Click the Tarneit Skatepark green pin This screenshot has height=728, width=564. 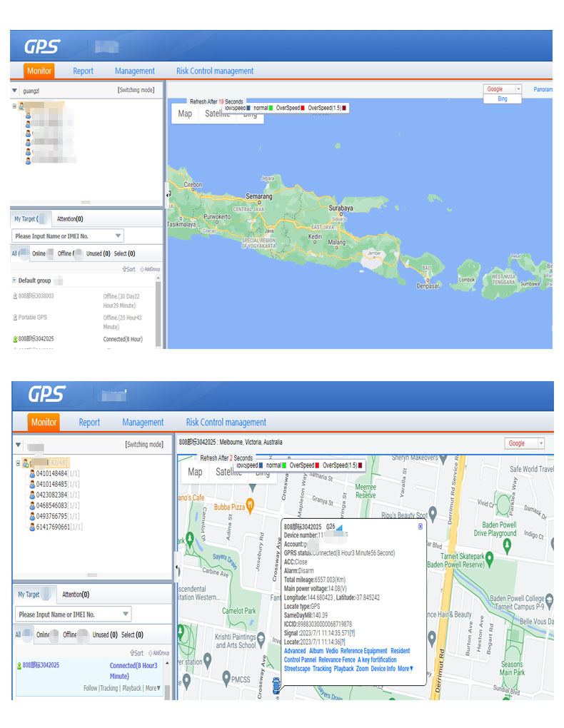(489, 559)
